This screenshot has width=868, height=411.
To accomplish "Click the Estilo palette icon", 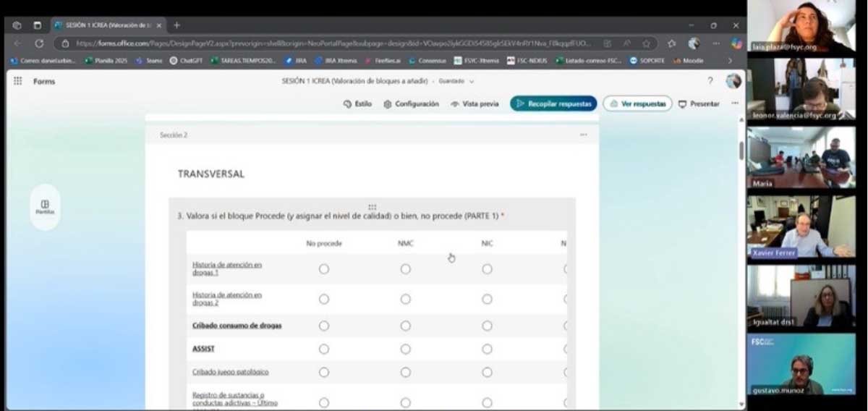I will point(347,104).
